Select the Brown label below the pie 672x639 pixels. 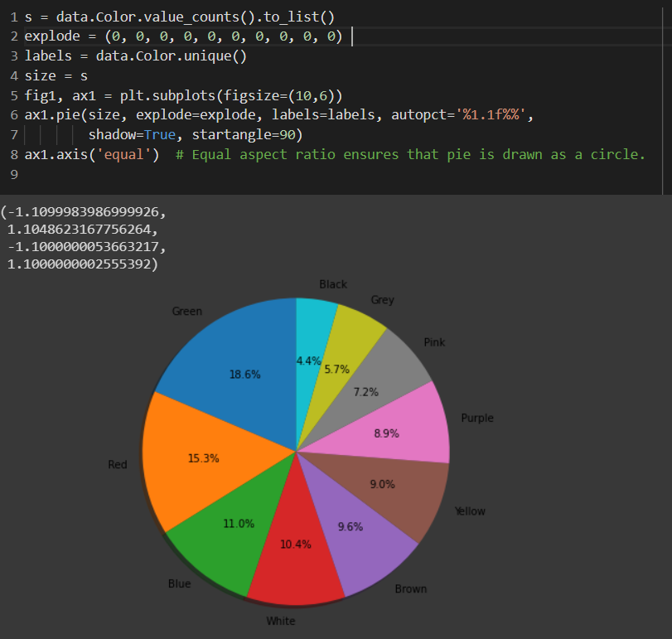coord(410,588)
